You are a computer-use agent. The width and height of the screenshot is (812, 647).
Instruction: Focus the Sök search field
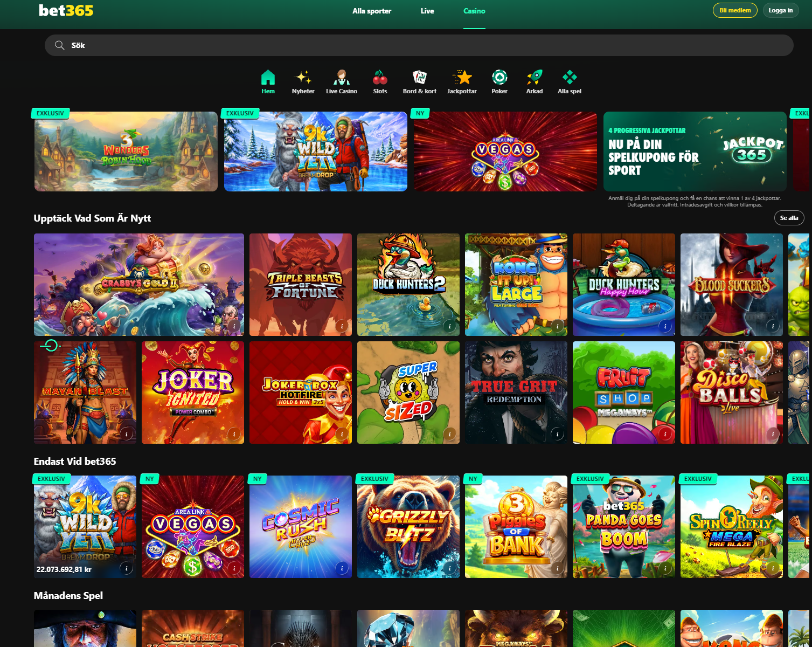[419, 45]
